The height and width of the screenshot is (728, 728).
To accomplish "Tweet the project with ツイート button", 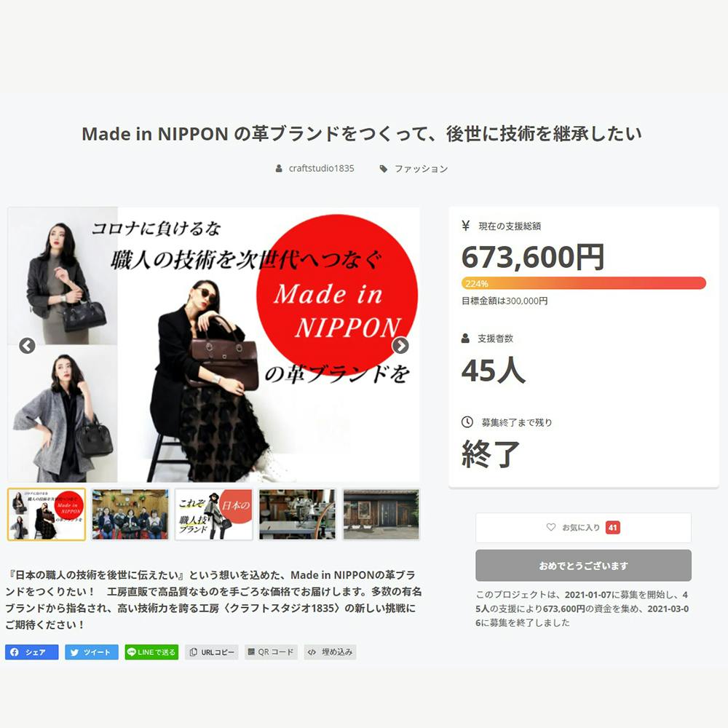I will 92,652.
